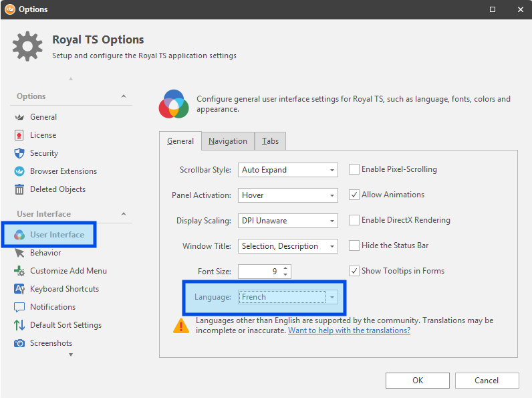
Task: Open Notifications page
Action: [x=53, y=307]
